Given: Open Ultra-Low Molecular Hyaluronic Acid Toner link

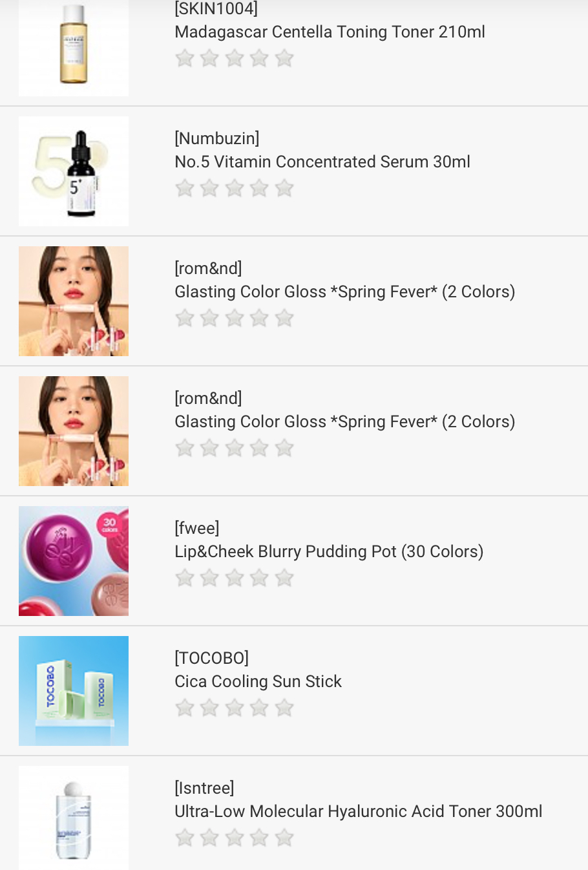Looking at the screenshot, I should (358, 812).
